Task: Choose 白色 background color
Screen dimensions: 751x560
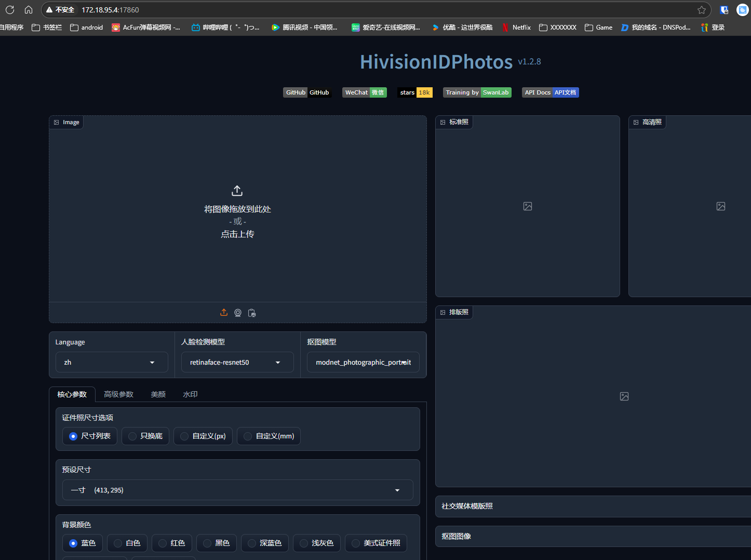Action: click(127, 543)
